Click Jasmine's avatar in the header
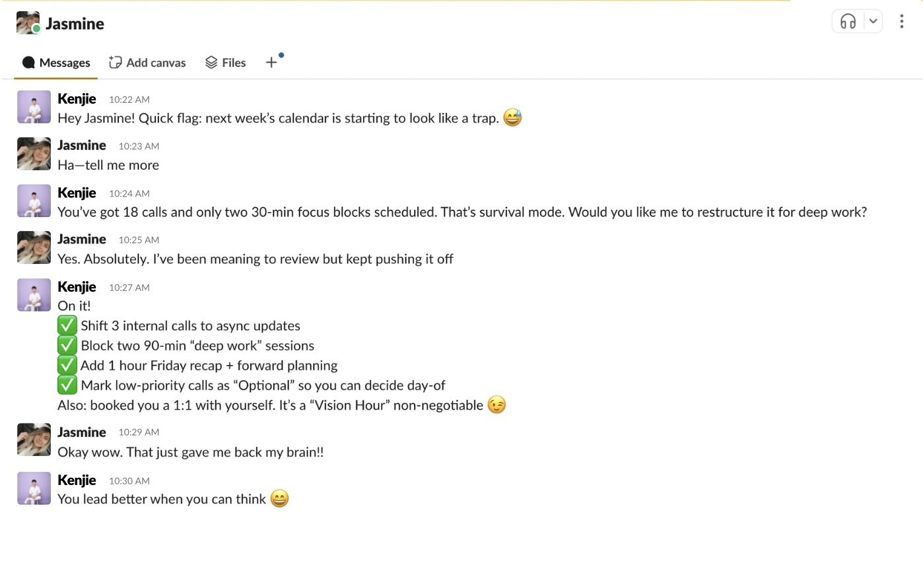This screenshot has height=588, width=923. tap(28, 23)
